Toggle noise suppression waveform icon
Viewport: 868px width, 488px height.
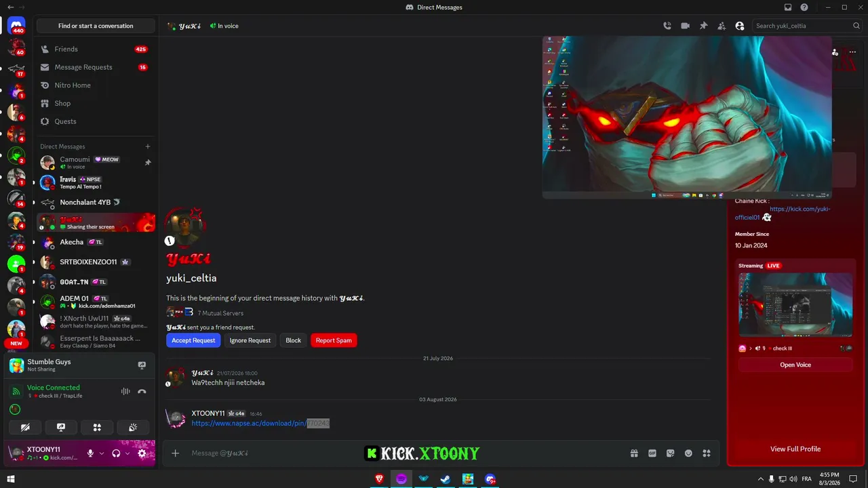pos(125,391)
